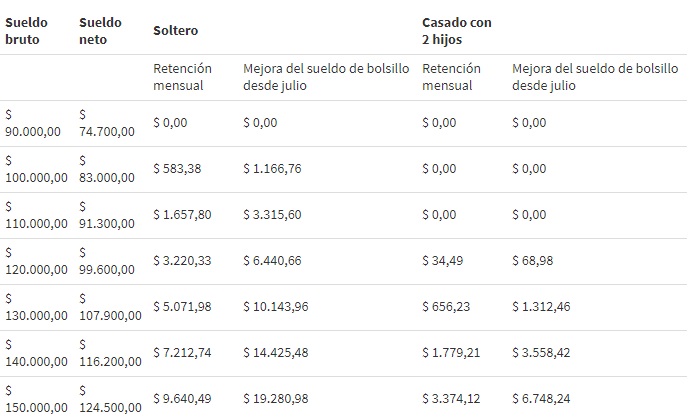Click the $ 3.220,33 retention value
Screen dimensions: 693x420
(183, 260)
